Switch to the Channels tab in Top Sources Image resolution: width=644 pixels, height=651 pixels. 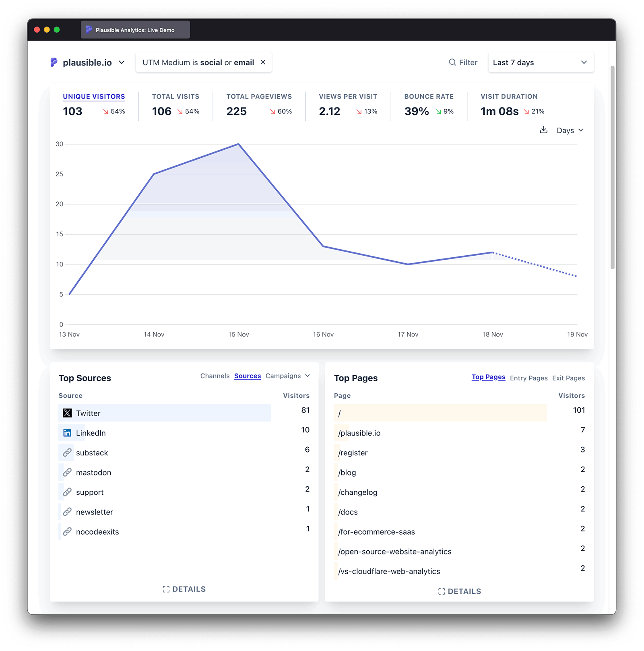215,376
